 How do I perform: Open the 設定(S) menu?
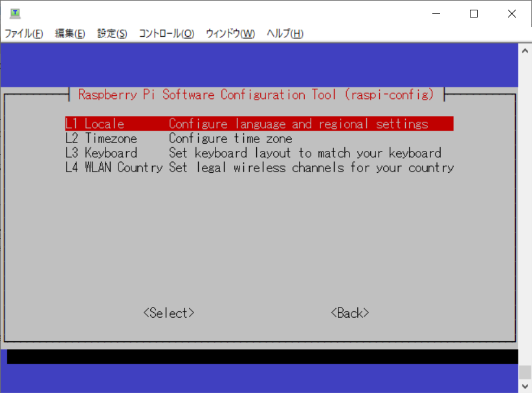click(x=112, y=34)
